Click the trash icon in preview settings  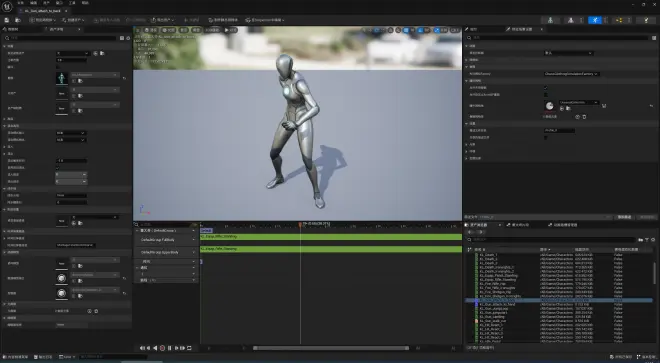click(x=584, y=117)
